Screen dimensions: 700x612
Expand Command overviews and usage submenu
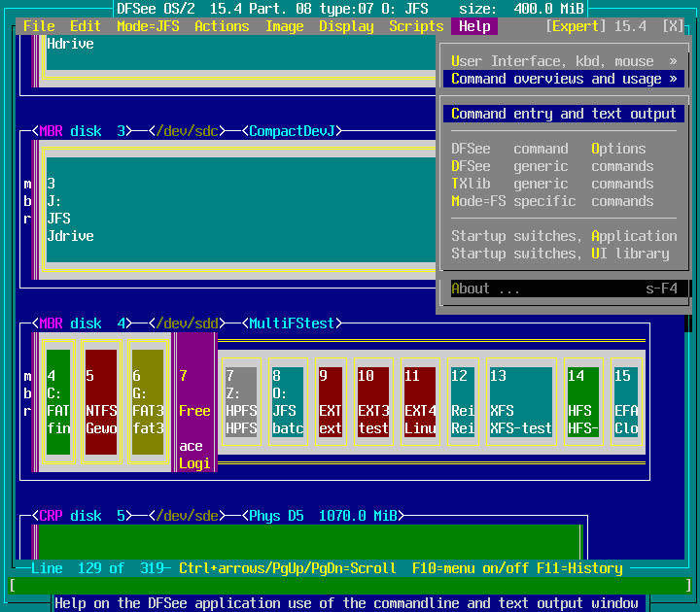click(564, 79)
